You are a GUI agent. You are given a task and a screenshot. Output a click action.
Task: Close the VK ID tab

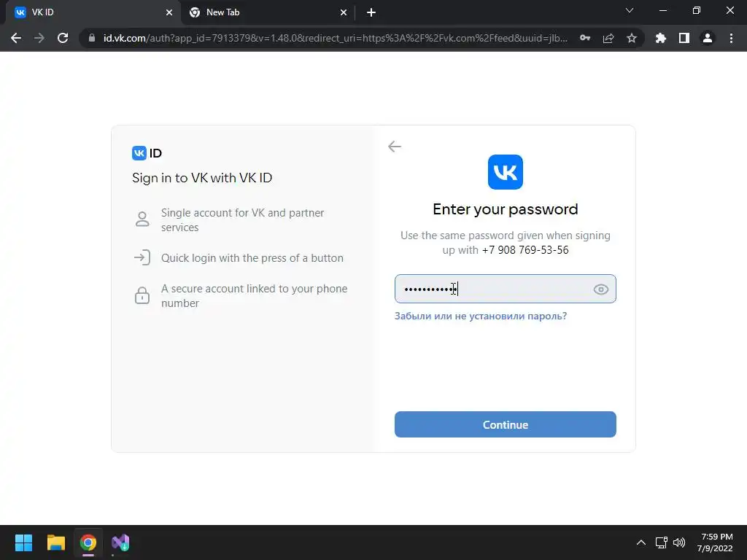[169, 12]
